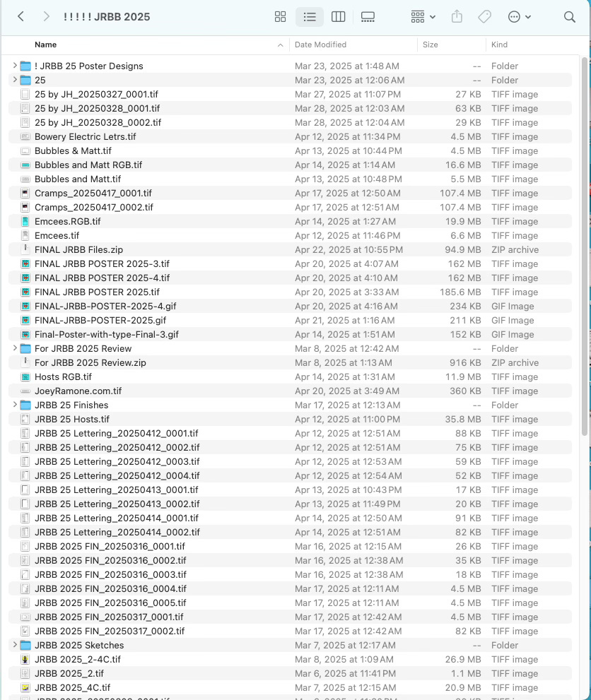Click the '!!!!! JRBB 2025' window title
This screenshot has width=591, height=700.
[x=107, y=17]
